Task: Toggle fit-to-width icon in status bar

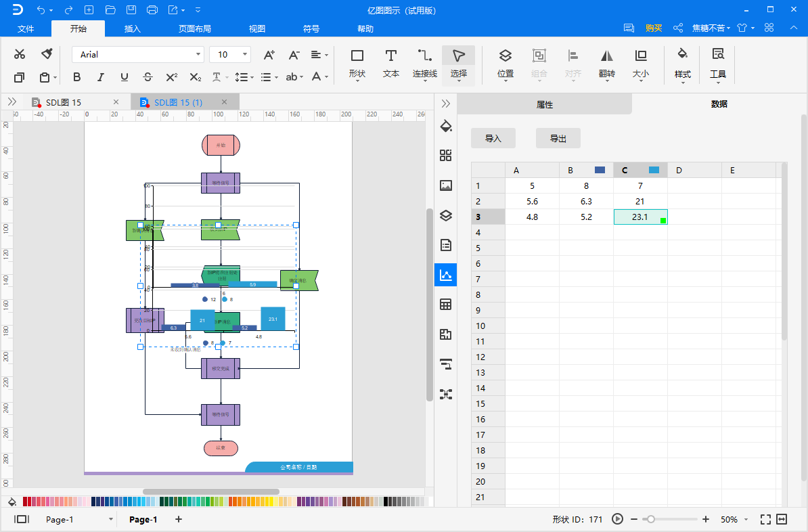Action: 782,519
